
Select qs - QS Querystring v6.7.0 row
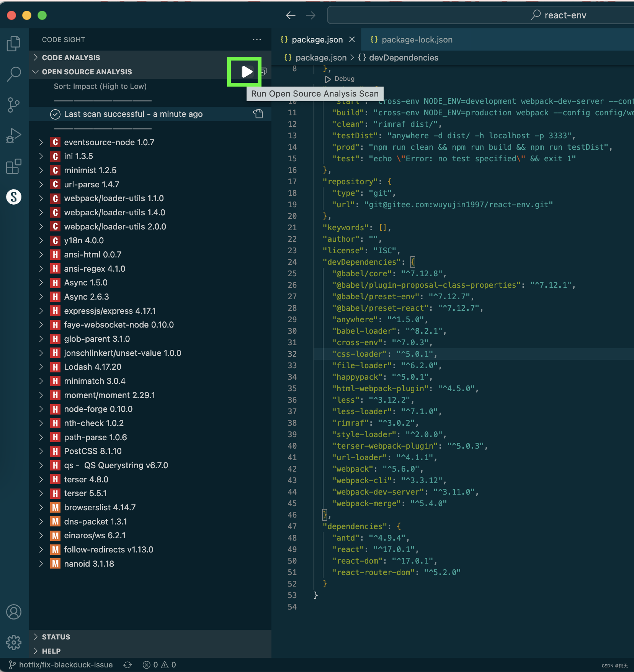150,465
